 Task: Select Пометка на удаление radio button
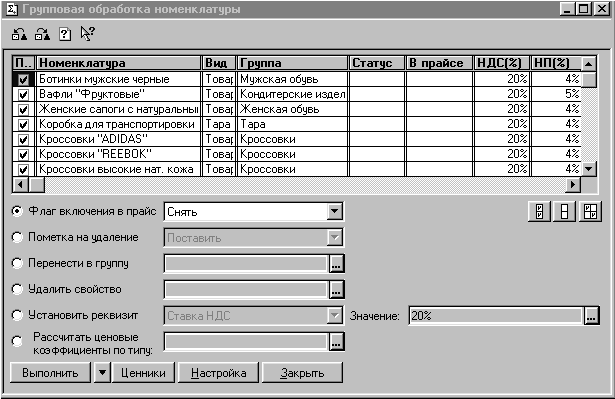click(x=17, y=237)
